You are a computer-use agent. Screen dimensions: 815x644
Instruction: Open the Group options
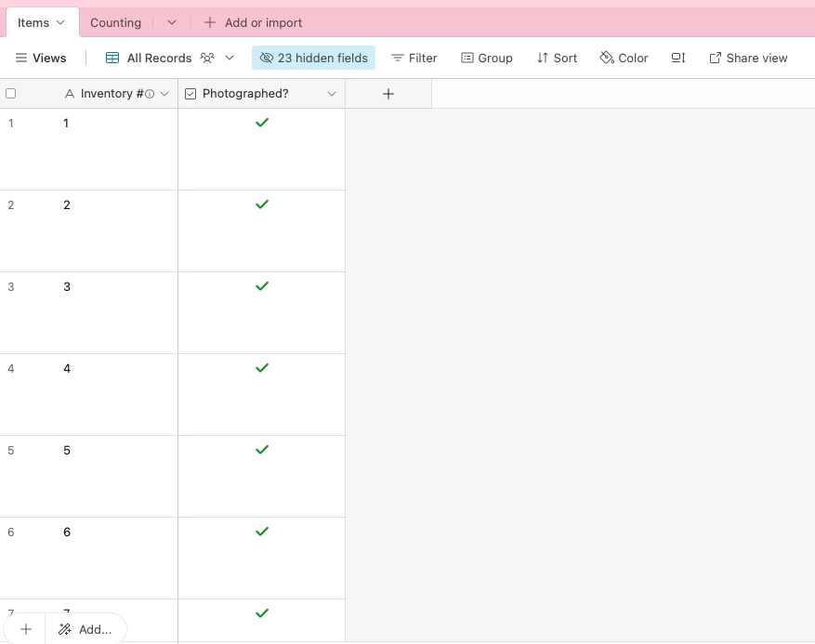487,58
